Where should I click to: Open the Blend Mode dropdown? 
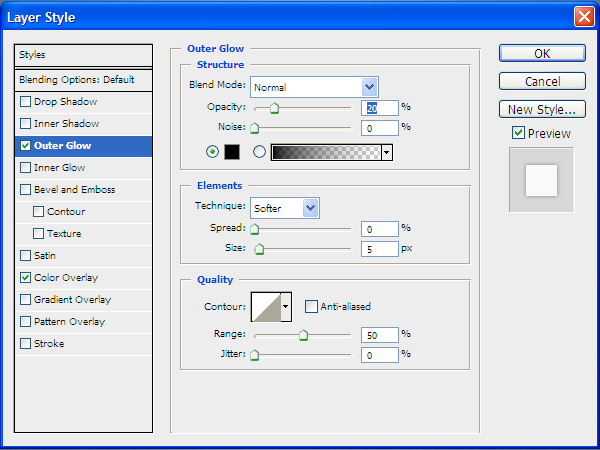point(369,87)
